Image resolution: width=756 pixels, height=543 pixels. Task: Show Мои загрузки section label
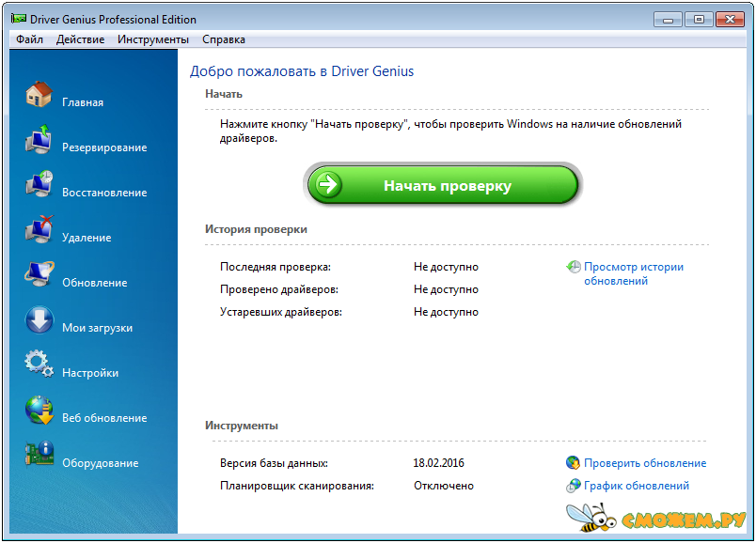coord(98,328)
